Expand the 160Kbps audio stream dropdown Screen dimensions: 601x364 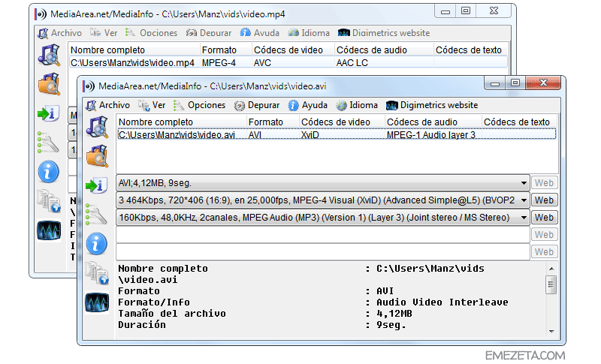pyautogui.click(x=524, y=218)
